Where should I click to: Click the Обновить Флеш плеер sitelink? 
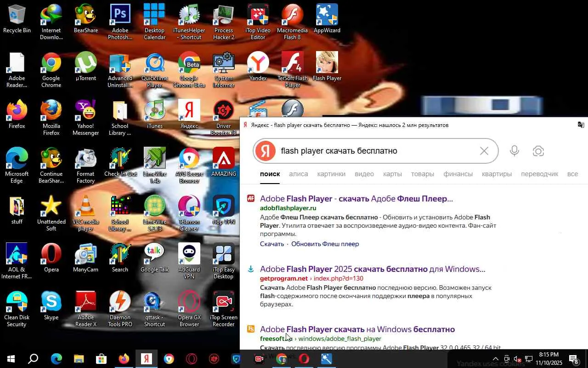pyautogui.click(x=325, y=244)
